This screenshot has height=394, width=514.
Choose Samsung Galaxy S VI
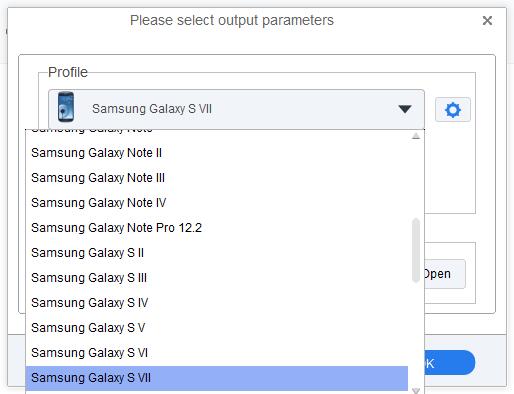pyautogui.click(x=217, y=353)
